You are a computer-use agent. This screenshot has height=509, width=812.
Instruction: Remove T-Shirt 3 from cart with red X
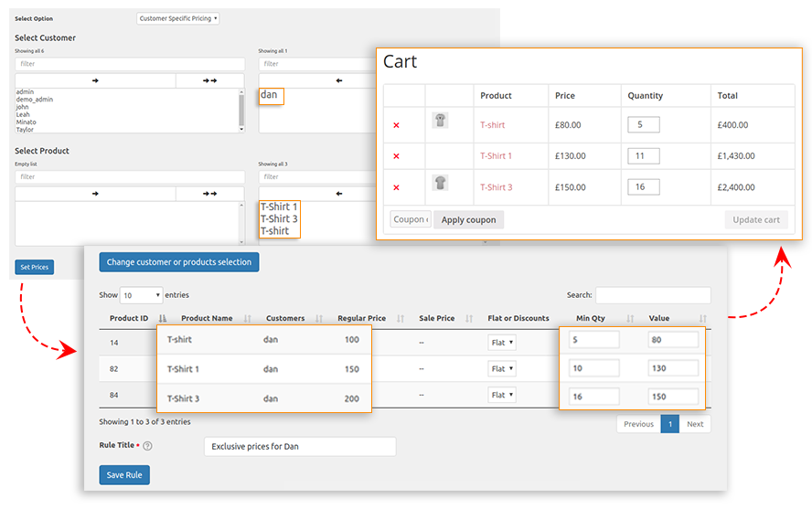396,187
